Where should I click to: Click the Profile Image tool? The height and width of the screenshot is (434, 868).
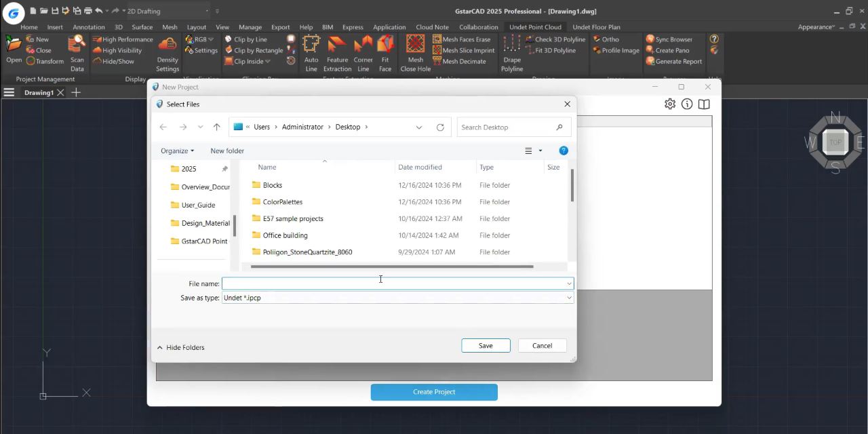point(616,50)
